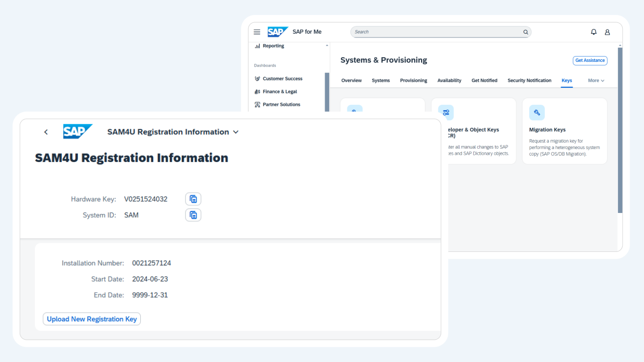Open the Migration Keys card title
Viewport: 644px width, 362px height.
(x=547, y=130)
